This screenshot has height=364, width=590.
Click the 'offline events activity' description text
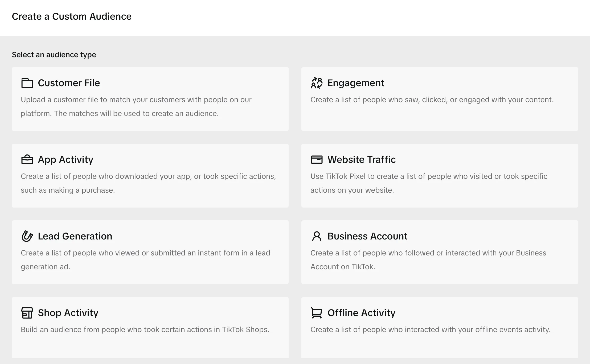click(x=431, y=330)
